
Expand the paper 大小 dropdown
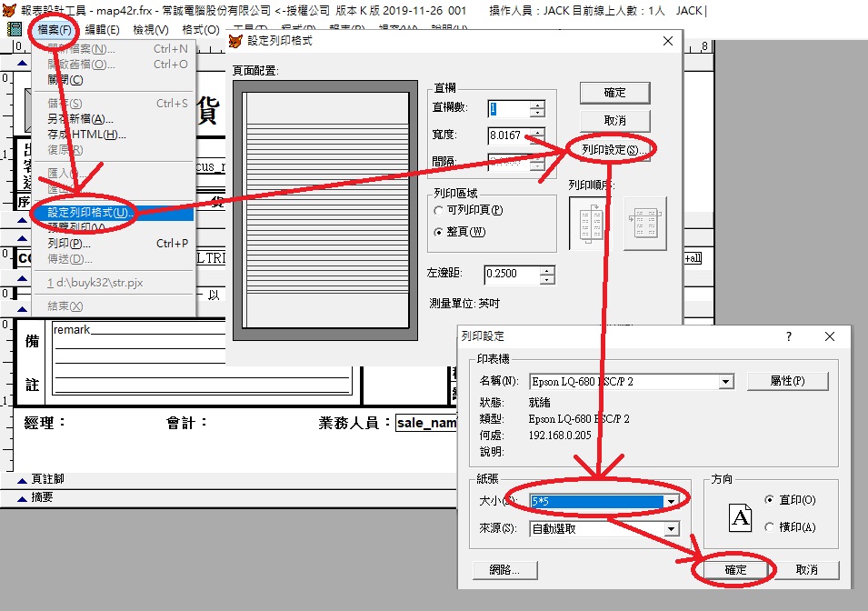click(671, 501)
